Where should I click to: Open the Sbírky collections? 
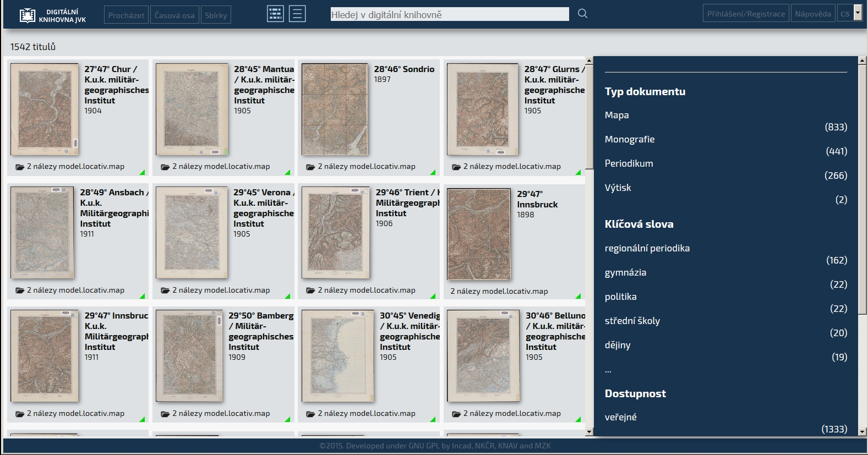click(216, 15)
